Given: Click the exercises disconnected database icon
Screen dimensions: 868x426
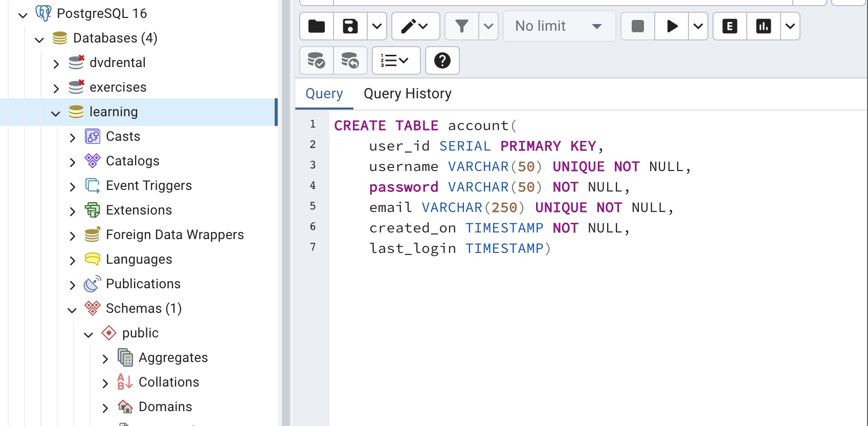Looking at the screenshot, I should [x=76, y=87].
